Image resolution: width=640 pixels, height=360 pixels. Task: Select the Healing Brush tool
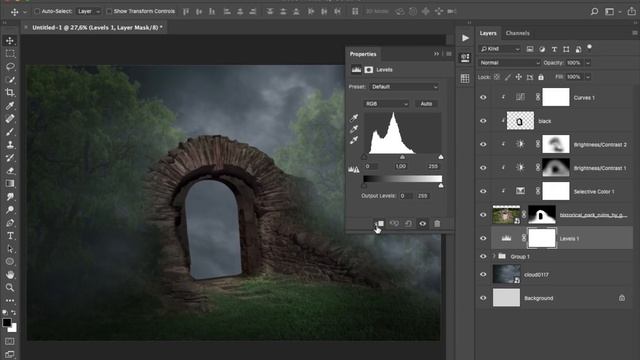point(10,119)
